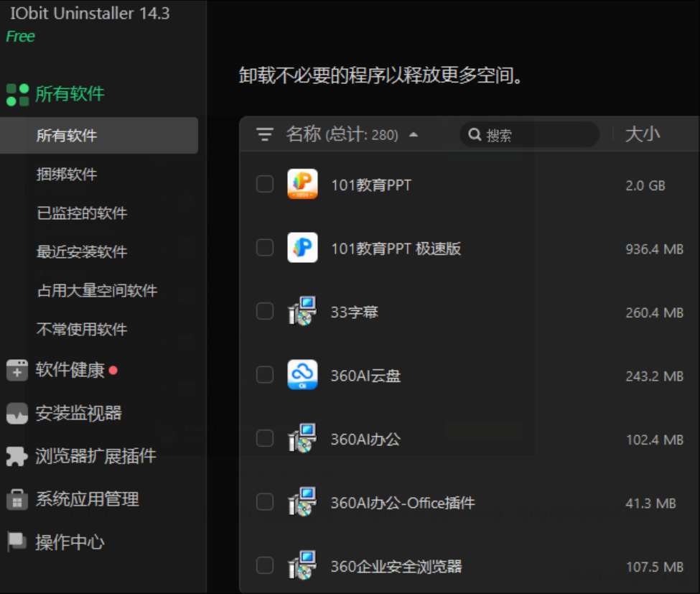Check the 33字幕 selection box
This screenshot has width=700, height=594.
(264, 311)
